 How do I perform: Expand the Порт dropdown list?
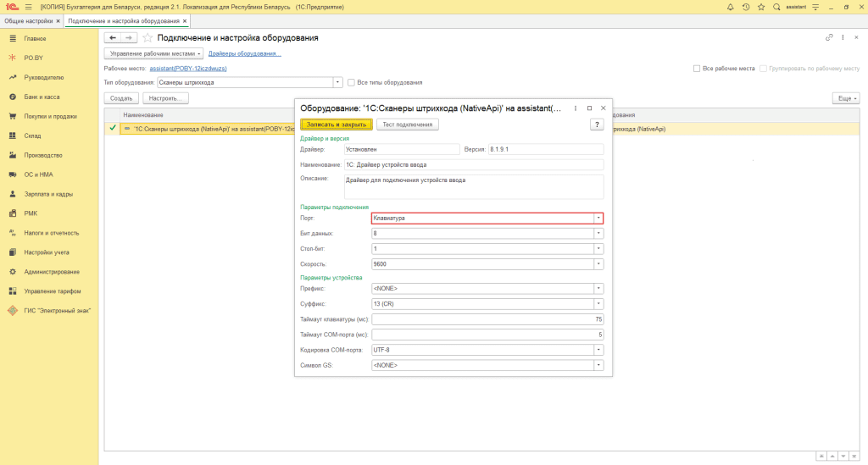tap(598, 218)
